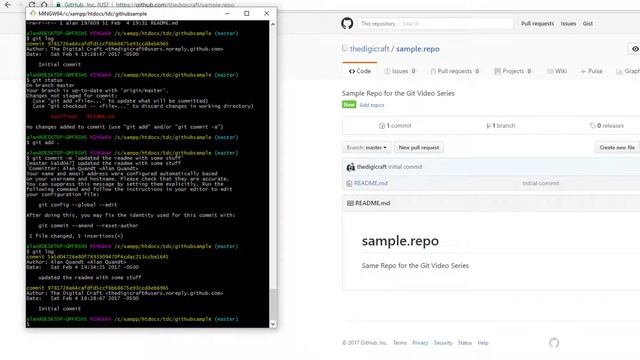Open the Code tab
The width and height of the screenshot is (640, 360).
pyautogui.click(x=360, y=71)
